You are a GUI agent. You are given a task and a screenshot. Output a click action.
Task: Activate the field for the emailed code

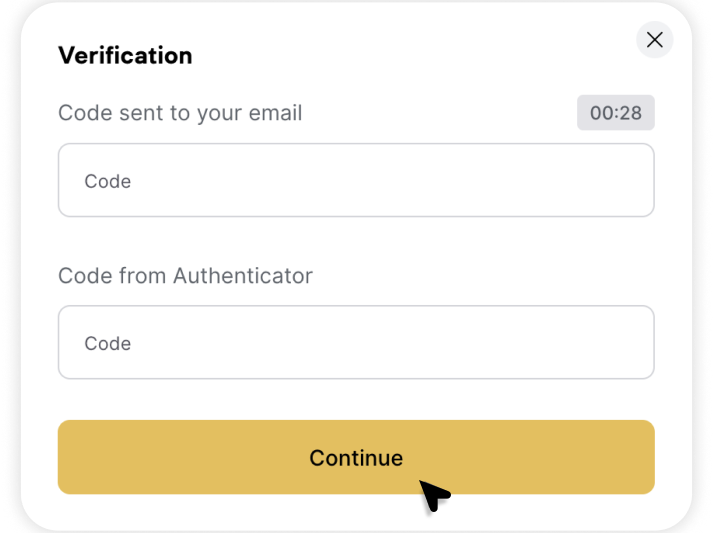pos(356,181)
